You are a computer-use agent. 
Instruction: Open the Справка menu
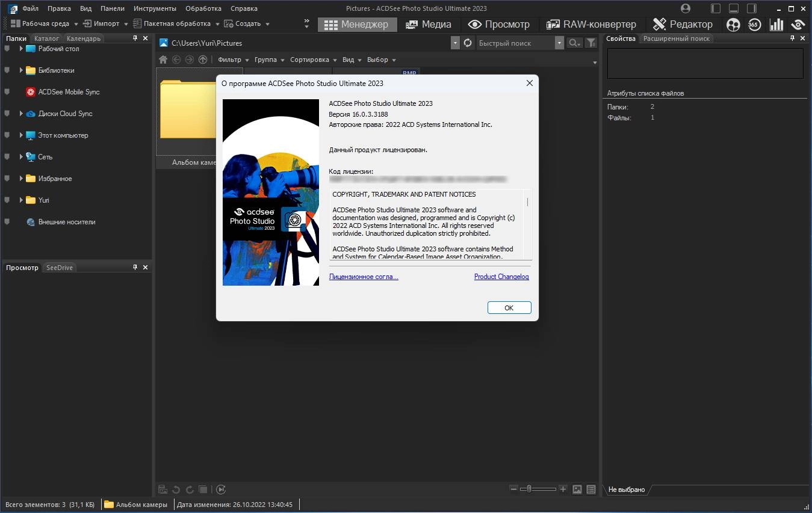244,8
